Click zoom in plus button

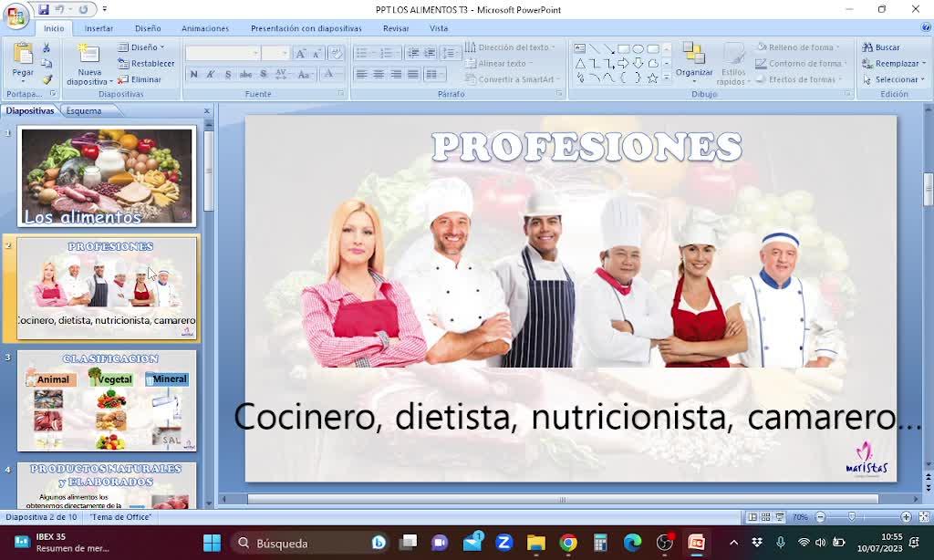pyautogui.click(x=906, y=517)
